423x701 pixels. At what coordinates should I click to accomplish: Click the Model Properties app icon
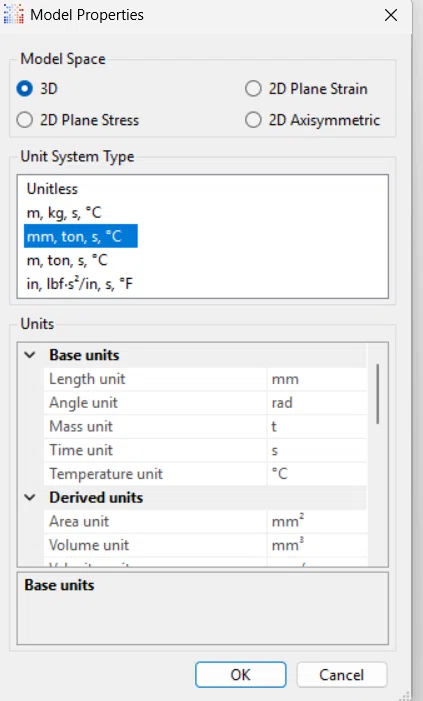pyautogui.click(x=13, y=14)
